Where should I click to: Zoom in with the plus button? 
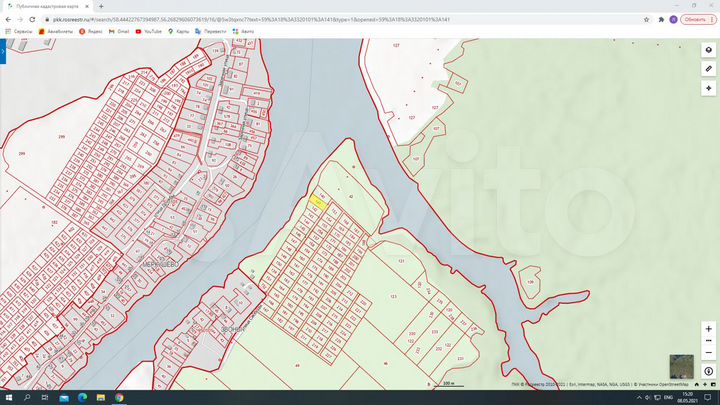[x=709, y=329]
